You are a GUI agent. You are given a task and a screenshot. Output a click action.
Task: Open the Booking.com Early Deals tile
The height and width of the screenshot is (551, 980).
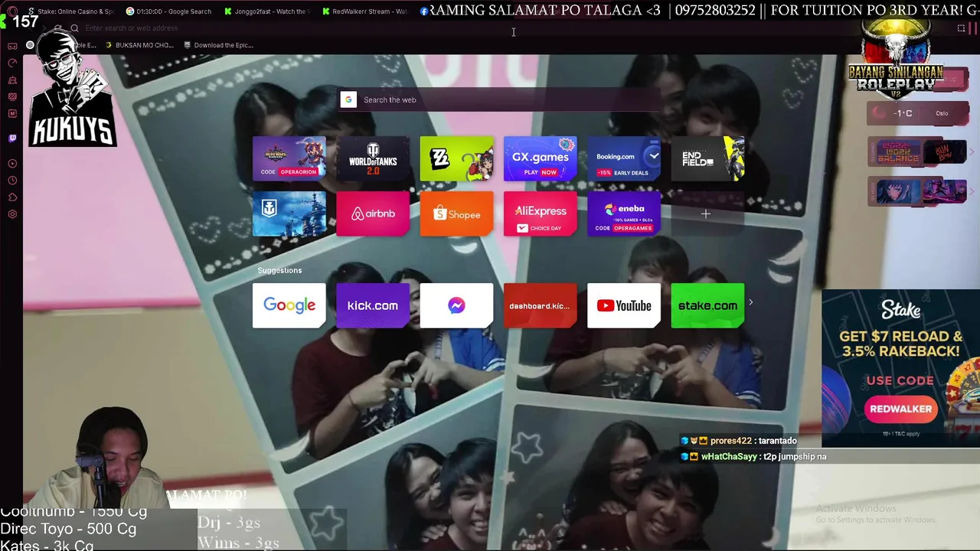click(624, 158)
